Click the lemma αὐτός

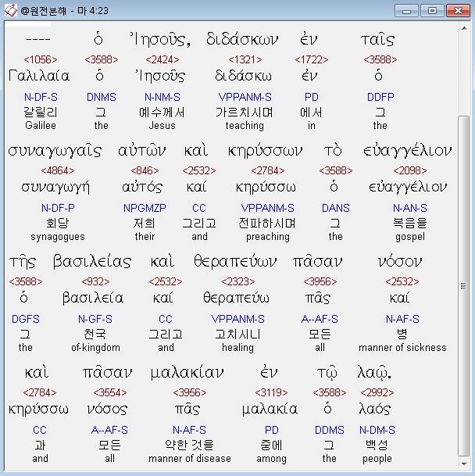coord(142,188)
